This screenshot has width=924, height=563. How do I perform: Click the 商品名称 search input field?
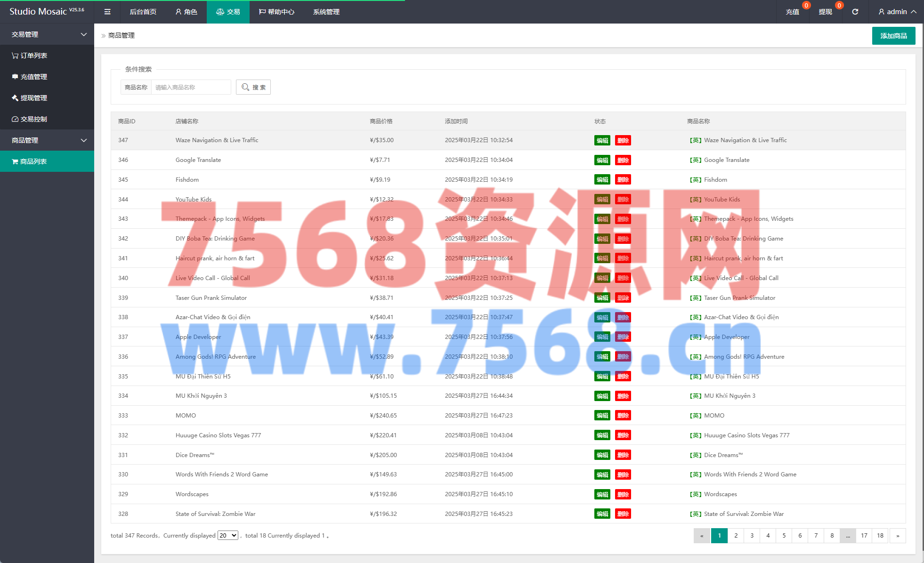191,87
